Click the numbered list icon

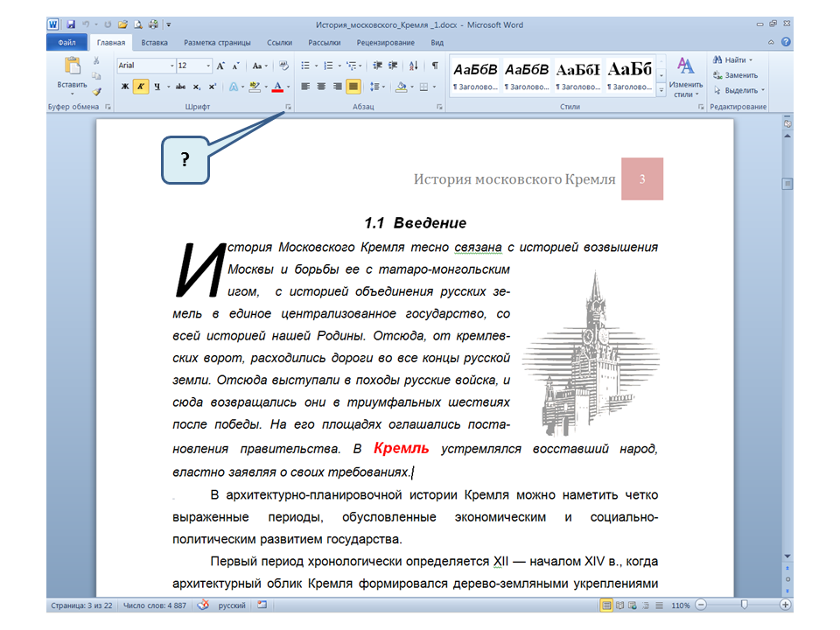click(330, 66)
